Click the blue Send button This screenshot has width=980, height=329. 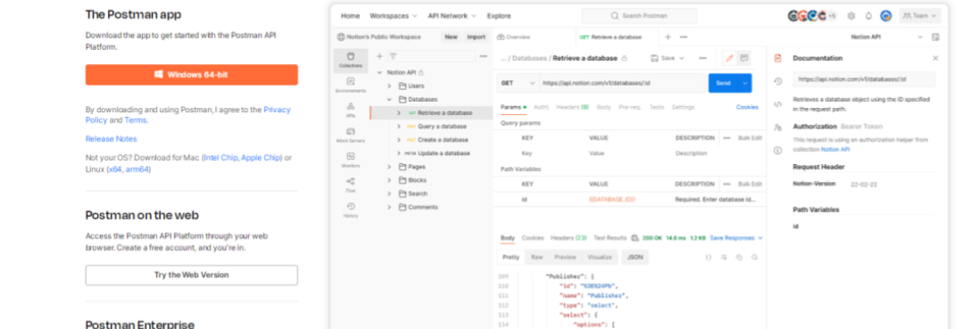(723, 83)
